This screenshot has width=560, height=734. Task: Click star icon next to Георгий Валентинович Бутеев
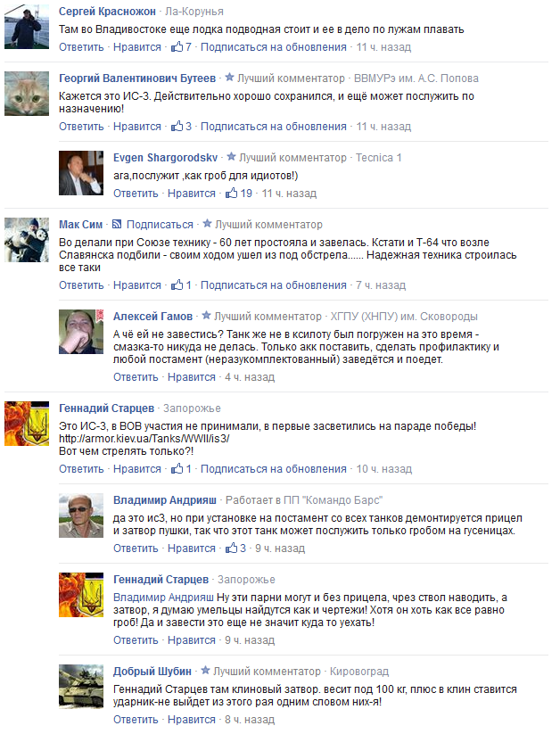point(229,78)
